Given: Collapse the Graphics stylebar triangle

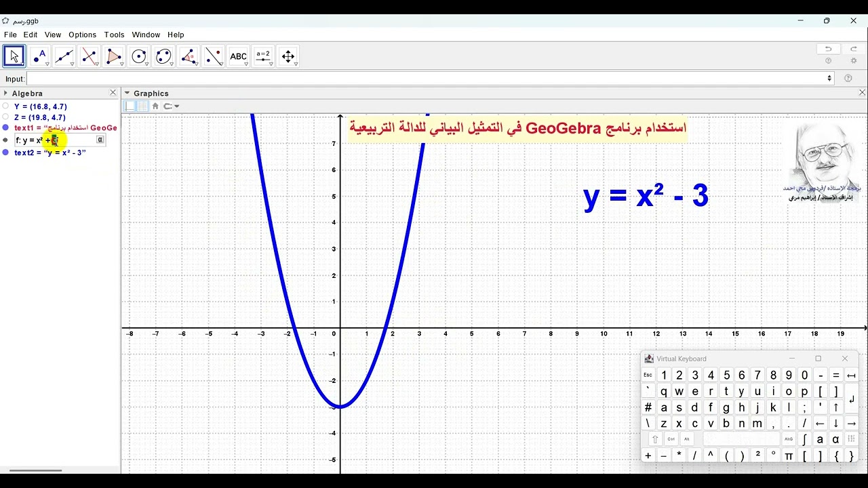Looking at the screenshot, I should point(127,93).
